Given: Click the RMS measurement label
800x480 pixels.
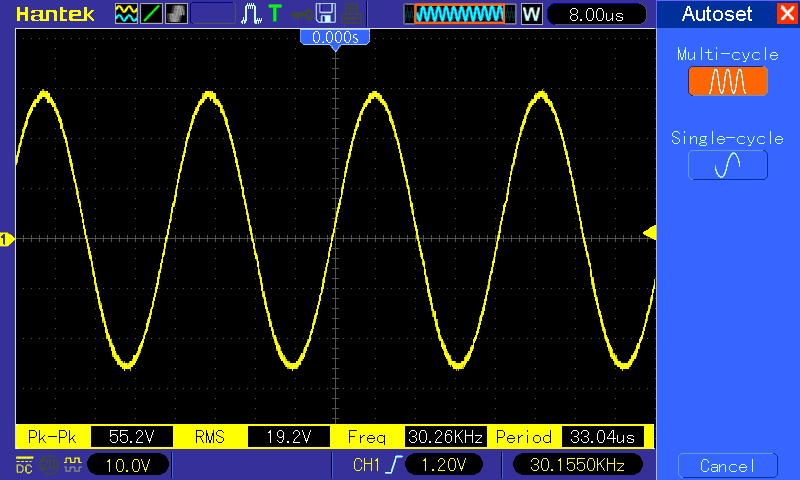Looking at the screenshot, I should pyautogui.click(x=210, y=437).
